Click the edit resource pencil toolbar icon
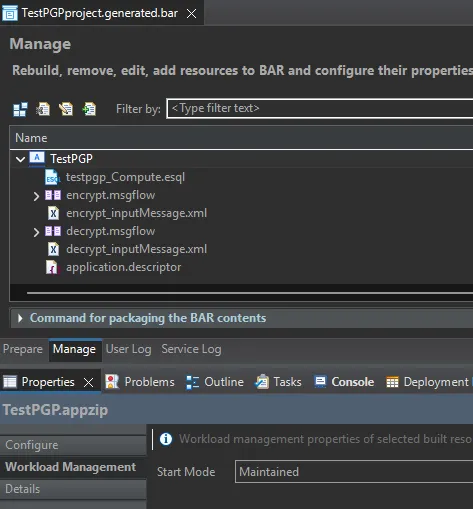The width and height of the screenshot is (473, 509). [x=66, y=109]
